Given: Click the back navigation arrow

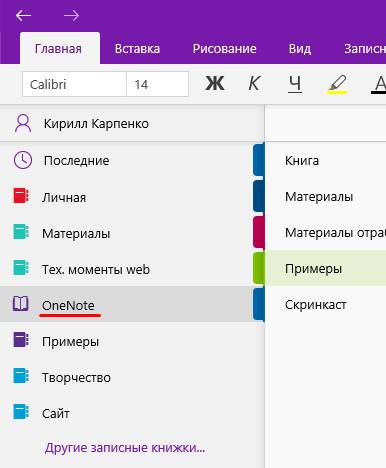Looking at the screenshot, I should (23, 15).
